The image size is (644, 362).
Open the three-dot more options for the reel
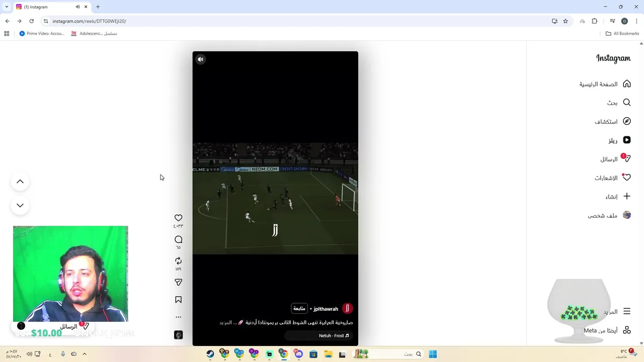pyautogui.click(x=178, y=317)
